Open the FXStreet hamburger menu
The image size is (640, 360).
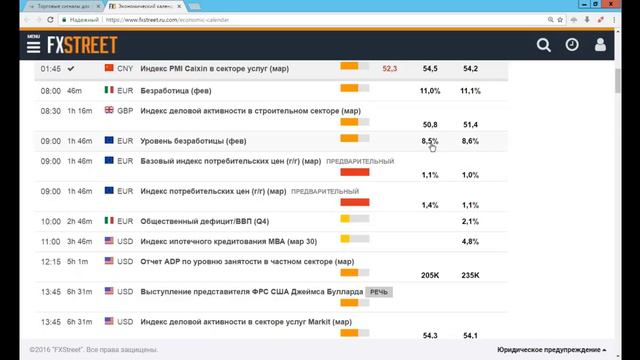pyautogui.click(x=33, y=44)
